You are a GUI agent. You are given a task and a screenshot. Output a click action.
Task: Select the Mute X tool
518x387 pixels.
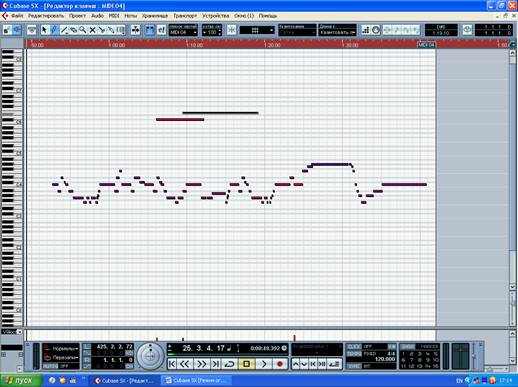[92, 30]
